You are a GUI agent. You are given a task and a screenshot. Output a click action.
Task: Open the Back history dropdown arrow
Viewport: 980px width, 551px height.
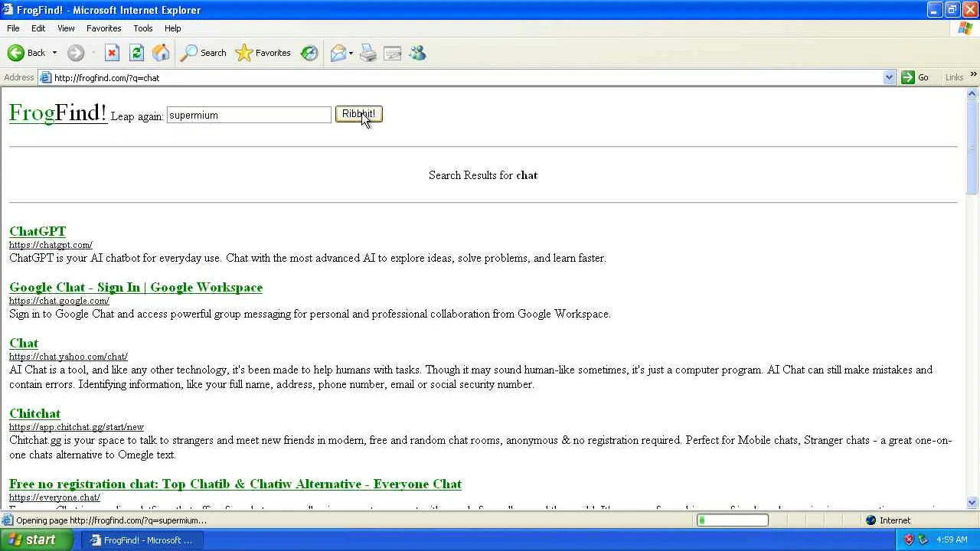(x=54, y=53)
